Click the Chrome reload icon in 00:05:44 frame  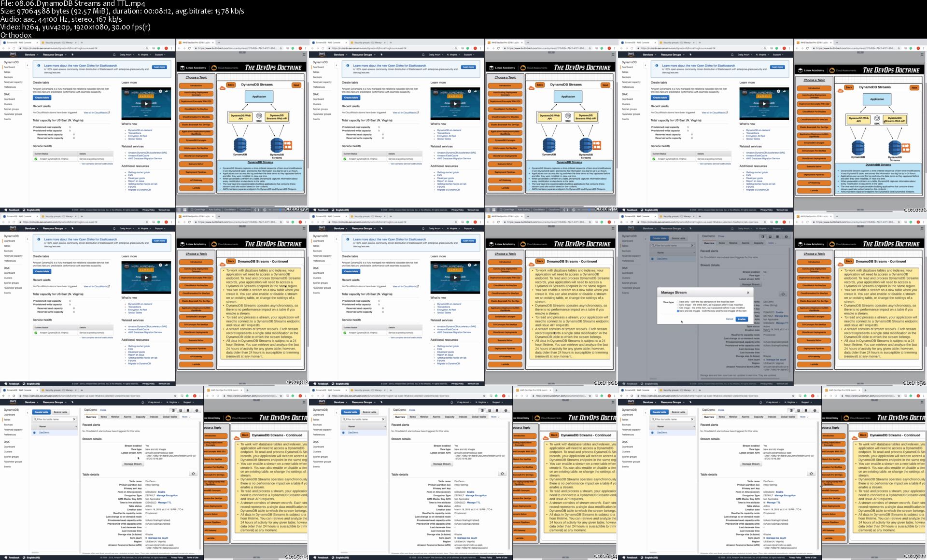point(15,396)
